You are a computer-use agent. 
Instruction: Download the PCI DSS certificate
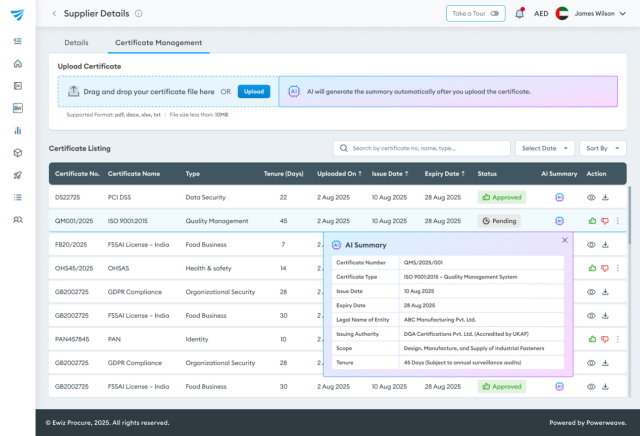[x=605, y=197]
